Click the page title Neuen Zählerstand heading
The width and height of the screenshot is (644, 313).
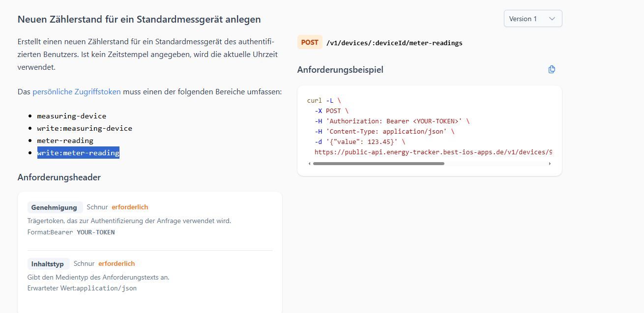pos(139,20)
